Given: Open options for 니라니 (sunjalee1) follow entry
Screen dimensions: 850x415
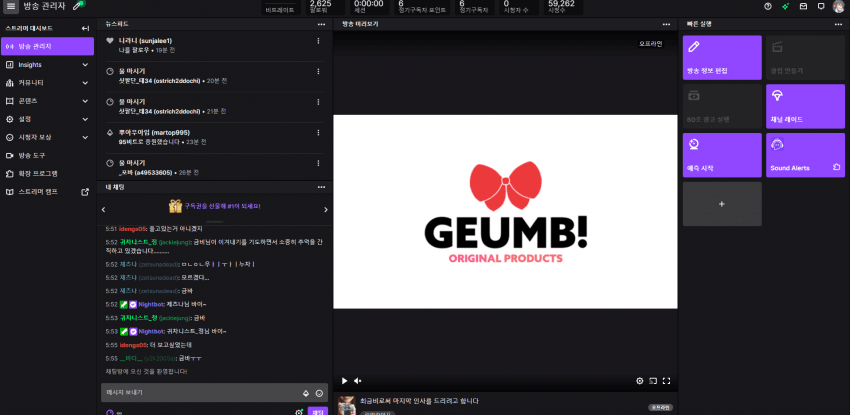Looking at the screenshot, I should pos(318,41).
